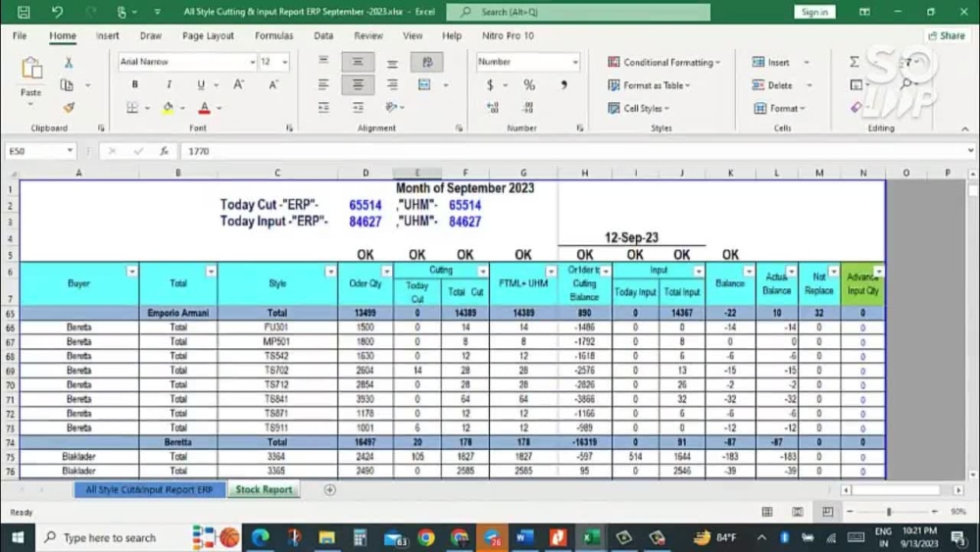Open Format as Table menu
The width and height of the screenshot is (980, 552).
tap(649, 85)
